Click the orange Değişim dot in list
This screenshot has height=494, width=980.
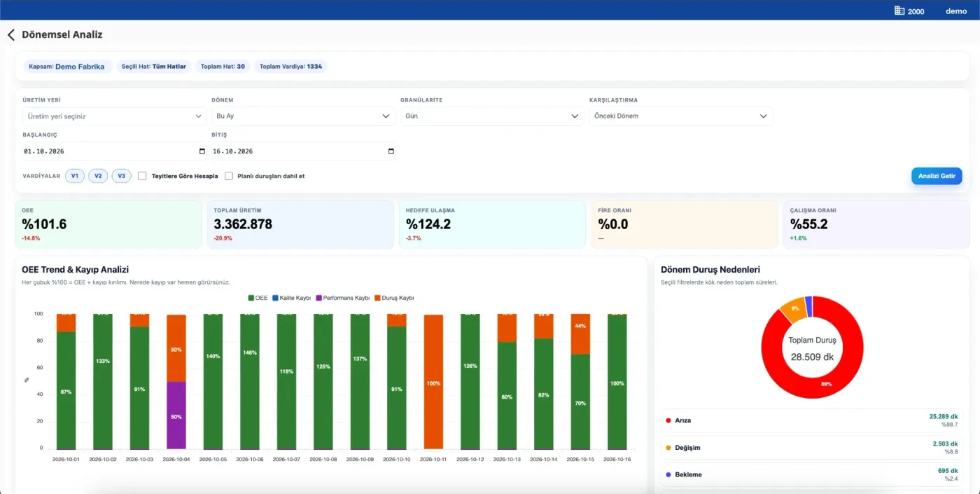pyautogui.click(x=668, y=447)
